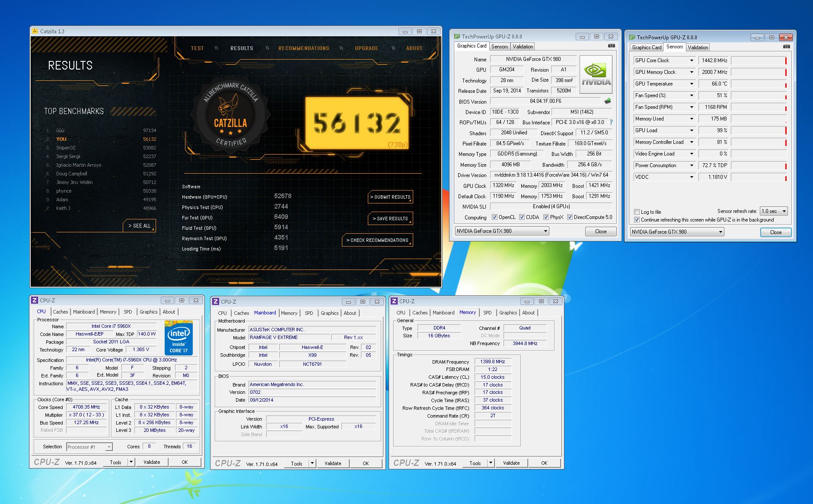Toggle the OpenCL checkbox in GPU-Z
The image size is (813, 504).
point(494,217)
